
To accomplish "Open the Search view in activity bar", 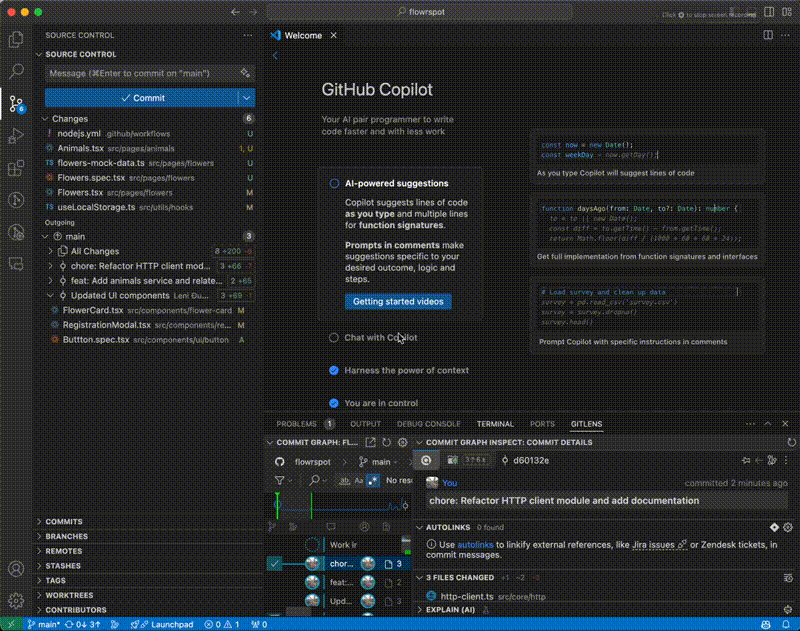I will click(16, 71).
